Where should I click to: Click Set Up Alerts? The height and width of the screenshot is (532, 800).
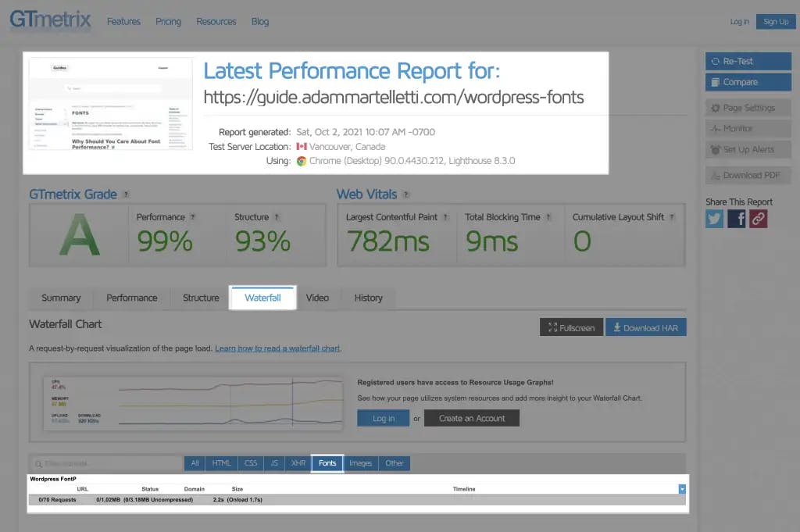tap(748, 149)
